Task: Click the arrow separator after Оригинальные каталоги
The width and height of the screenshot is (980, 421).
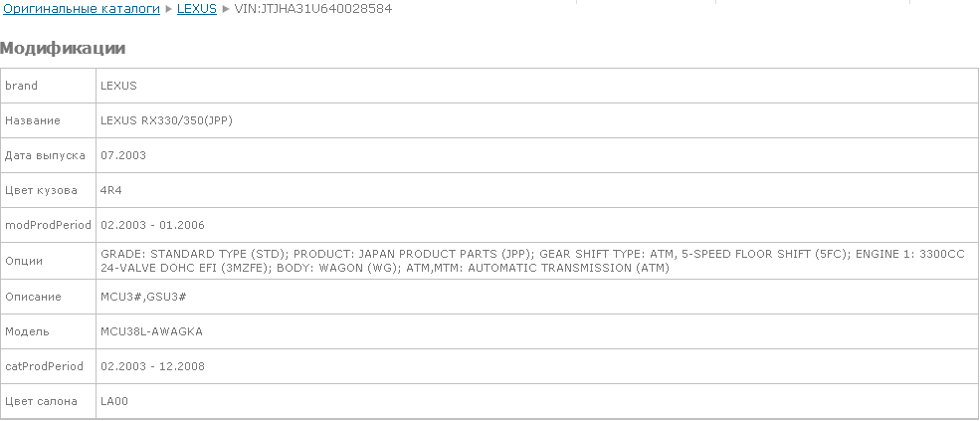Action: 169,8
